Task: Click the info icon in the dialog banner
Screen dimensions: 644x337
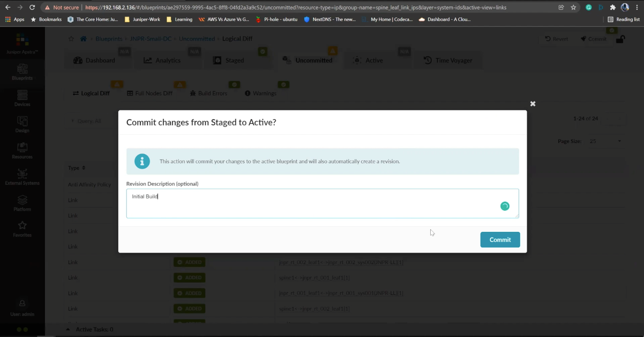Action: click(142, 161)
